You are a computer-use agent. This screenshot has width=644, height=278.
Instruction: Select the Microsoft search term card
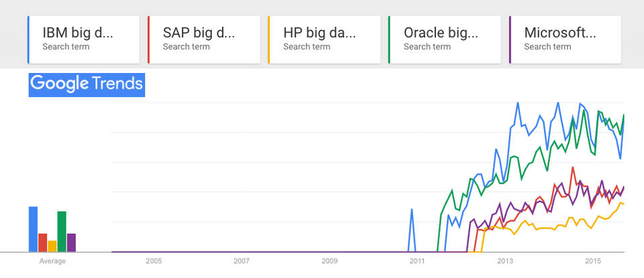[x=566, y=40]
